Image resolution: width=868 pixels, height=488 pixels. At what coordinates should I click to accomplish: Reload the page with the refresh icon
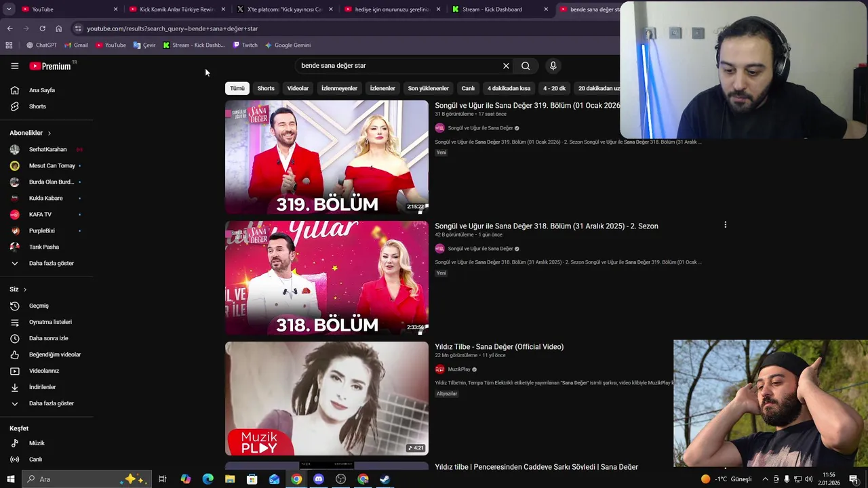tap(42, 28)
